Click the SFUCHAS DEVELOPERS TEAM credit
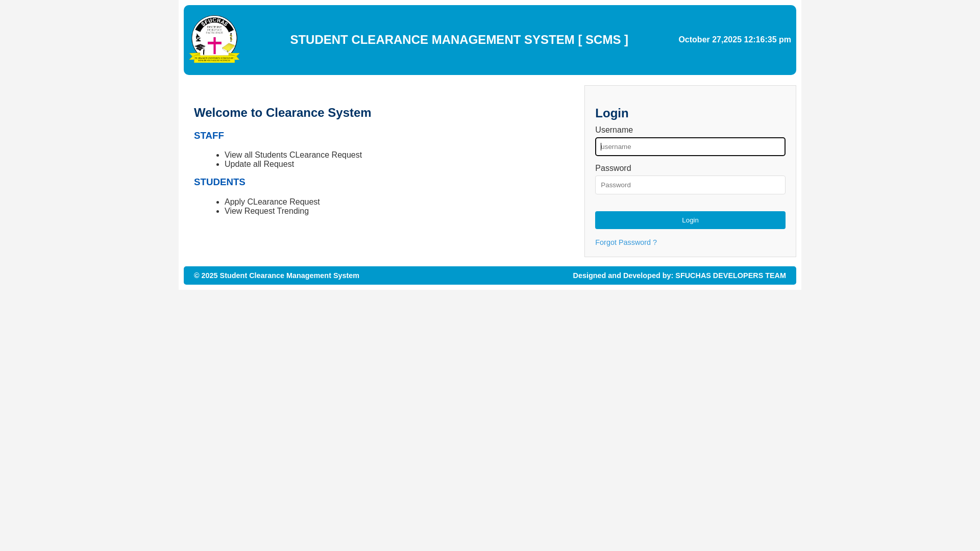Screen dimensions: 980x551 click(x=730, y=275)
